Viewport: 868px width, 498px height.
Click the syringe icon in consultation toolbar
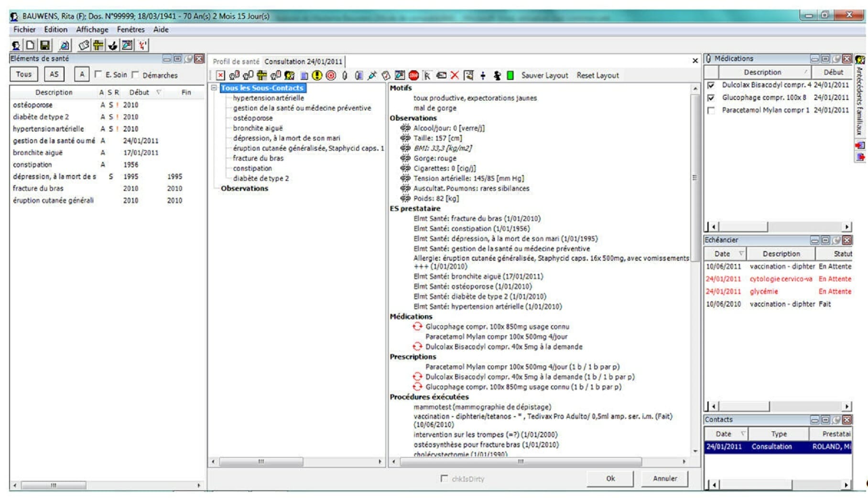tap(372, 76)
